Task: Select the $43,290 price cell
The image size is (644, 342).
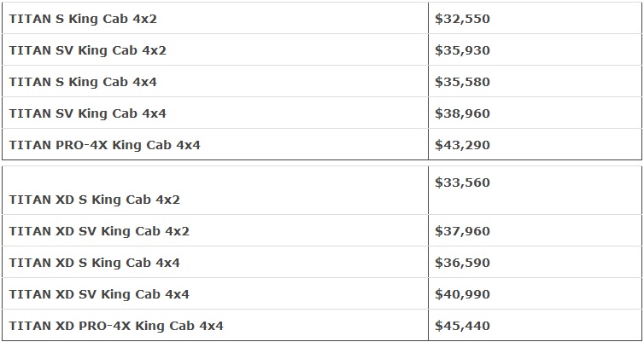Action: coord(462,145)
